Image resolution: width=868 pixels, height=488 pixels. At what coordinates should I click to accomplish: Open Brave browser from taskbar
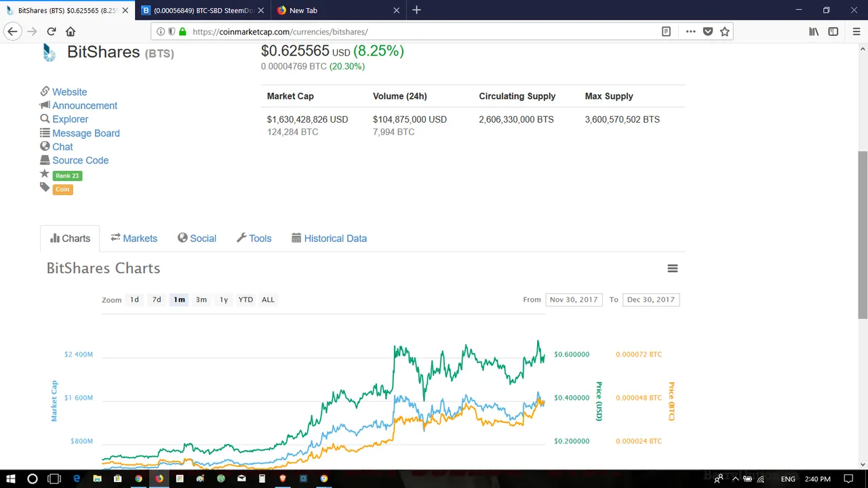[x=283, y=479]
